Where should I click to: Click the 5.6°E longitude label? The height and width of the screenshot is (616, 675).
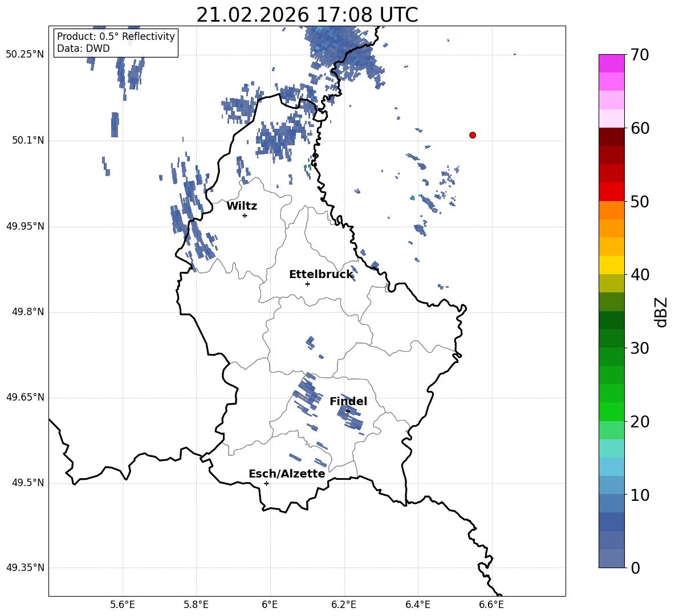coord(123,605)
